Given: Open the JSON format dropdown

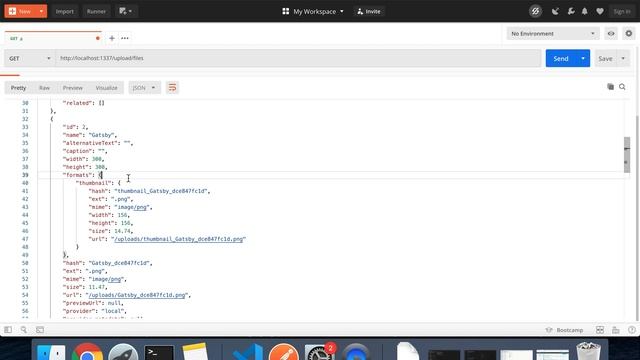Looking at the screenshot, I should point(144,88).
